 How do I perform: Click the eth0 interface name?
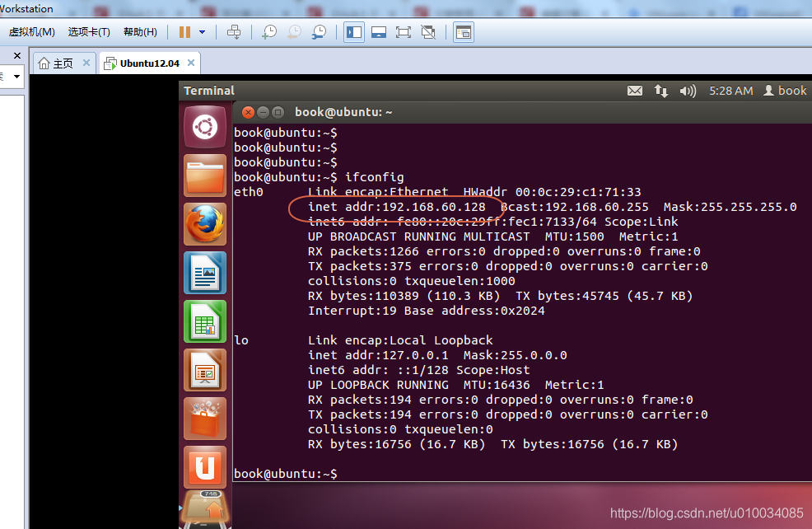pos(249,192)
